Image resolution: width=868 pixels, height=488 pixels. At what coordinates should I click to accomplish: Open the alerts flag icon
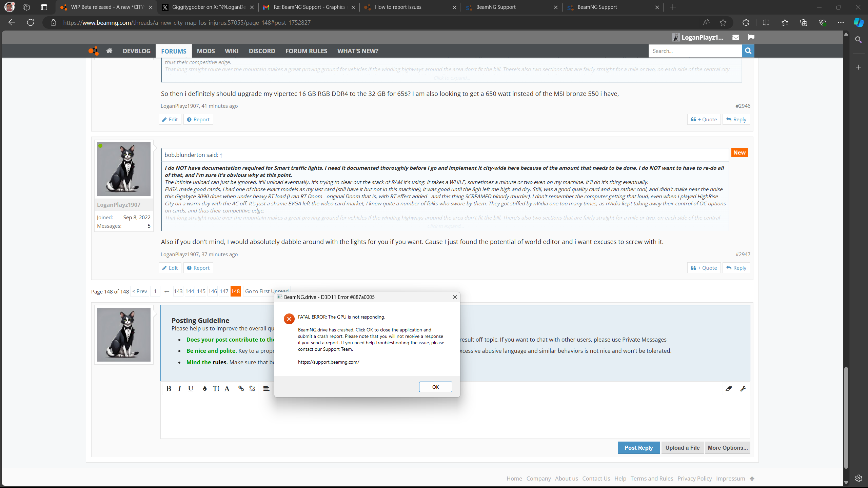click(x=751, y=37)
